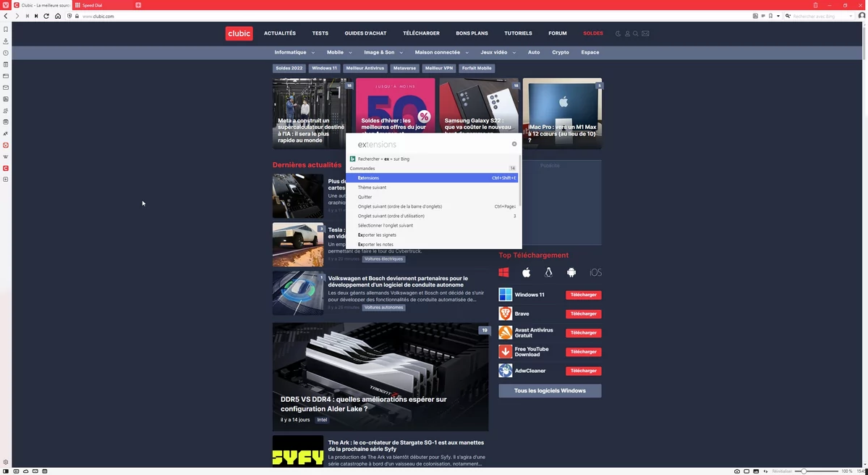Click Tous les logiciels Windows button
Screen dimensions: 868x475
coord(550,391)
